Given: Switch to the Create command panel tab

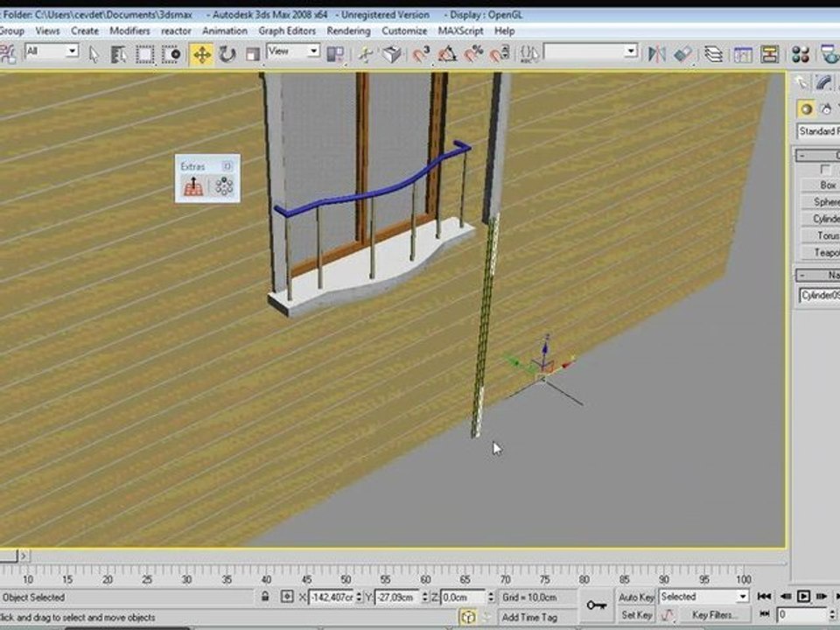Looking at the screenshot, I should 802,82.
